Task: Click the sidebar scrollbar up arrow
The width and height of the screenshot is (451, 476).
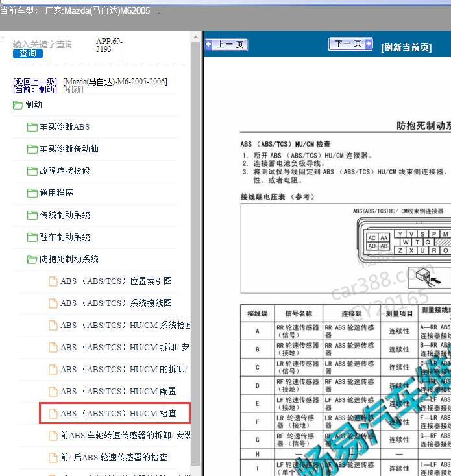Action: [x=195, y=38]
